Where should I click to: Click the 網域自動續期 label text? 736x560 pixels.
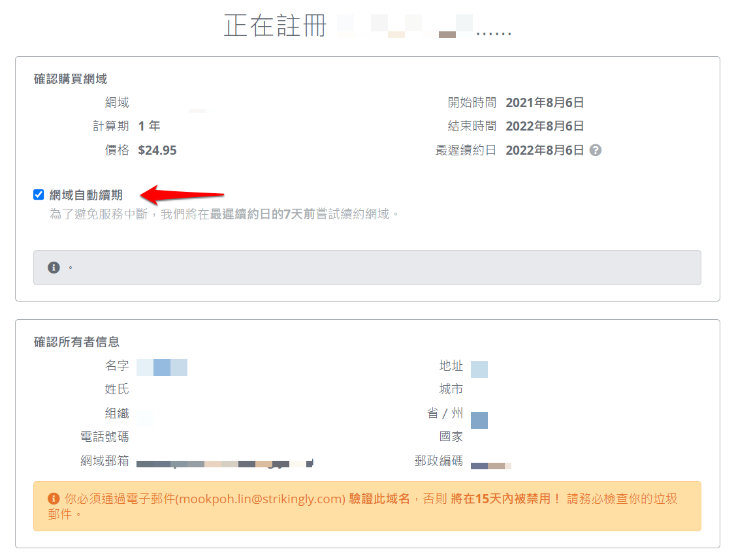[x=86, y=195]
